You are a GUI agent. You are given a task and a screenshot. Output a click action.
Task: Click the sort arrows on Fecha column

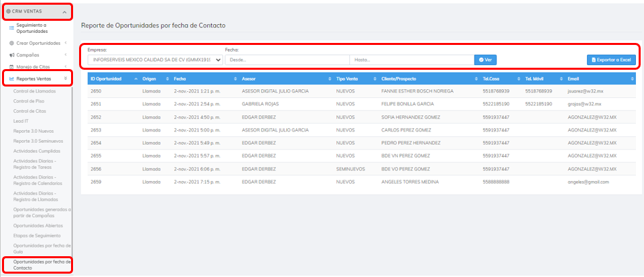coord(235,79)
